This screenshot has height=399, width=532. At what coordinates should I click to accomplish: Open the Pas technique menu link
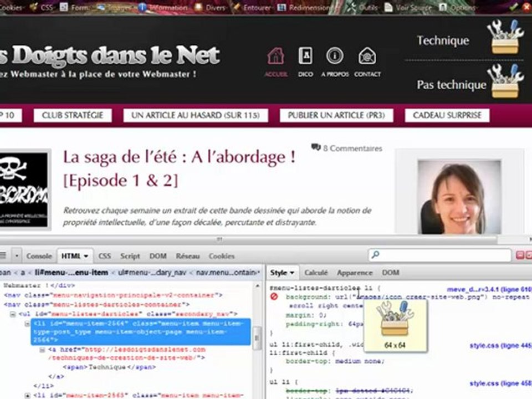click(x=451, y=84)
